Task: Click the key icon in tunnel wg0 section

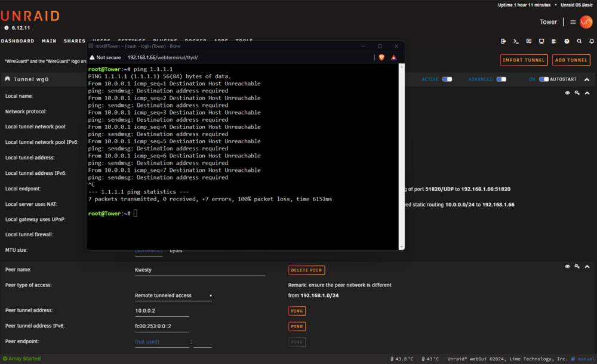Action: click(577, 93)
